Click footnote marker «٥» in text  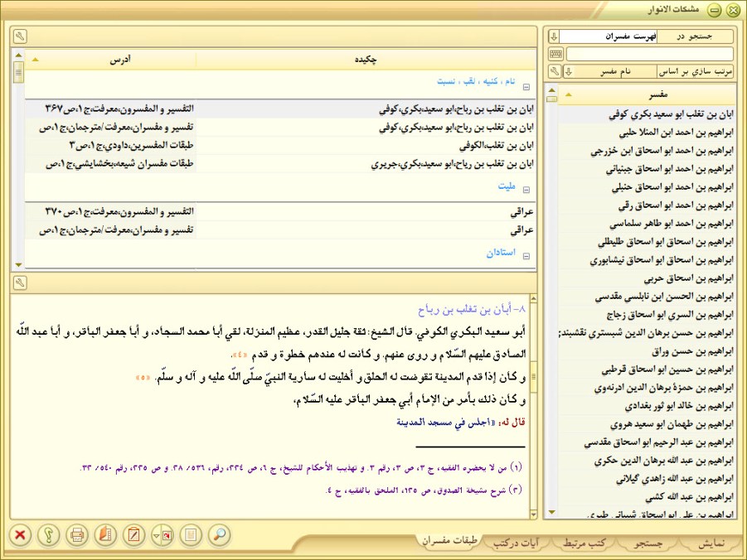[x=143, y=377]
